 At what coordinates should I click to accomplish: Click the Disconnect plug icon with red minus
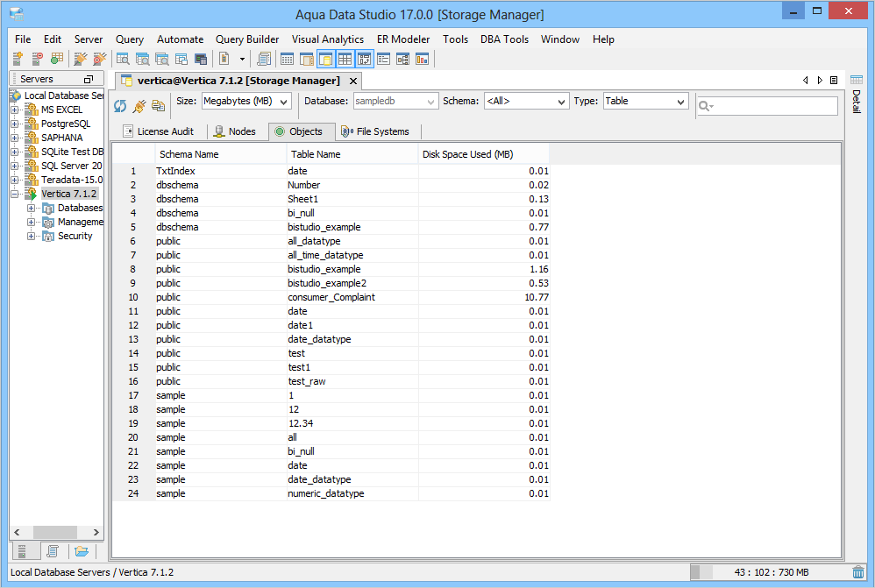99,59
